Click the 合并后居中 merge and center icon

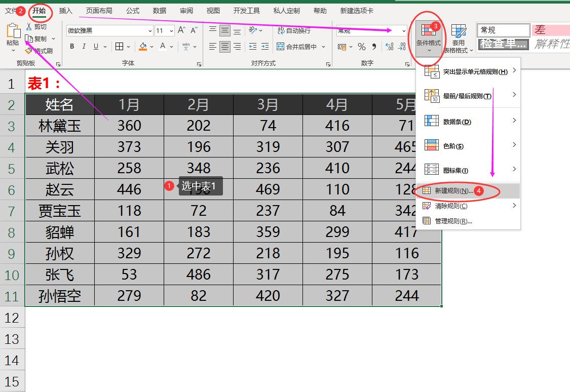tap(280, 47)
